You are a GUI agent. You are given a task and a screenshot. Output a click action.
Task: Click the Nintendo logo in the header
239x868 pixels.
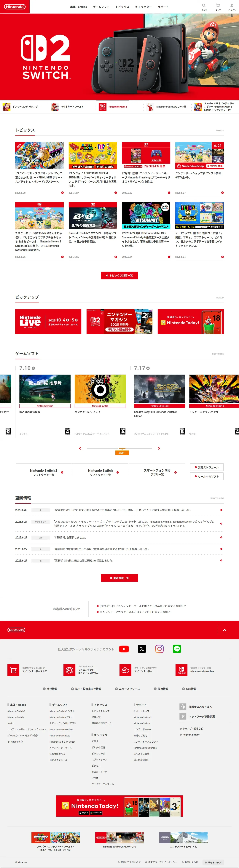click(x=15, y=7)
